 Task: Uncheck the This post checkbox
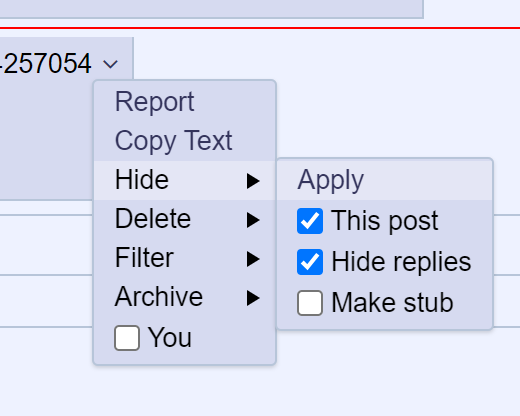pos(310,221)
